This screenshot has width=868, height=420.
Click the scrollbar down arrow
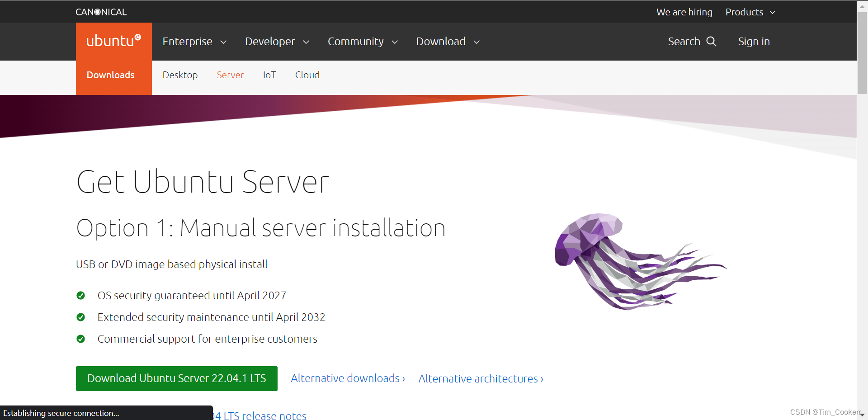point(863,415)
